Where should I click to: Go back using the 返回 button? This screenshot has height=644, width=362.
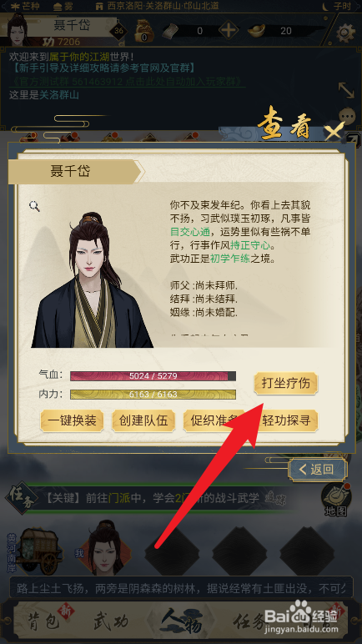coord(318,470)
